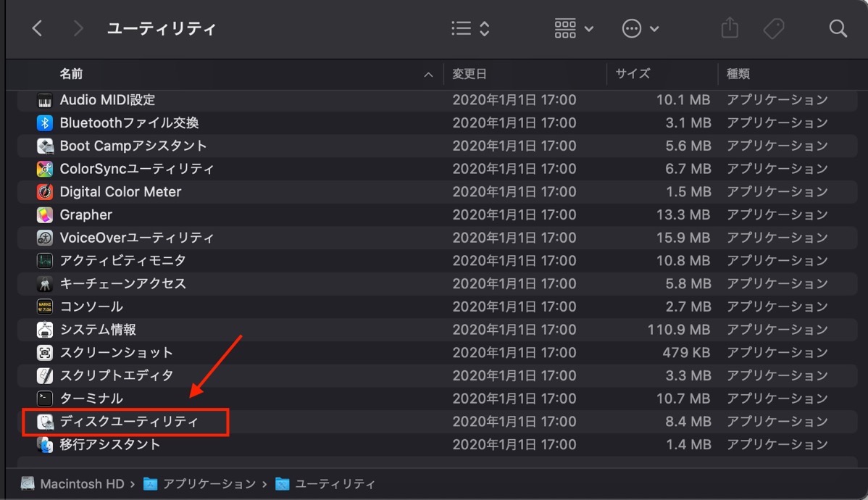This screenshot has height=500, width=868.
Task: Go forward with the right chevron button
Action: (78, 28)
